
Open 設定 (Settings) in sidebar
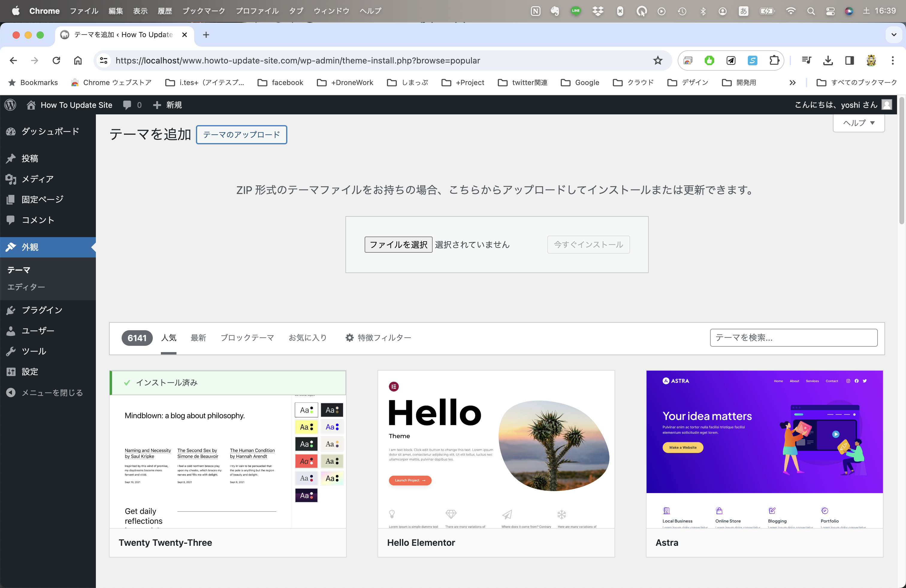click(x=48, y=372)
